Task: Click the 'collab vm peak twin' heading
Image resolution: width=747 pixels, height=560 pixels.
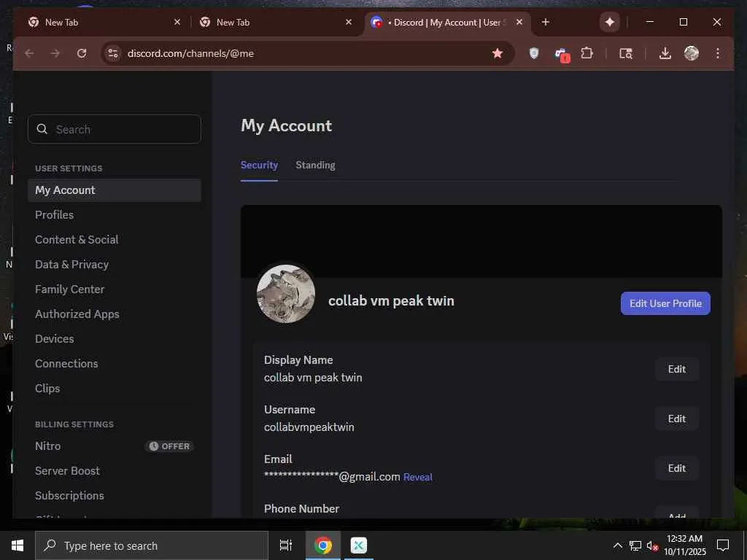Action: point(391,301)
